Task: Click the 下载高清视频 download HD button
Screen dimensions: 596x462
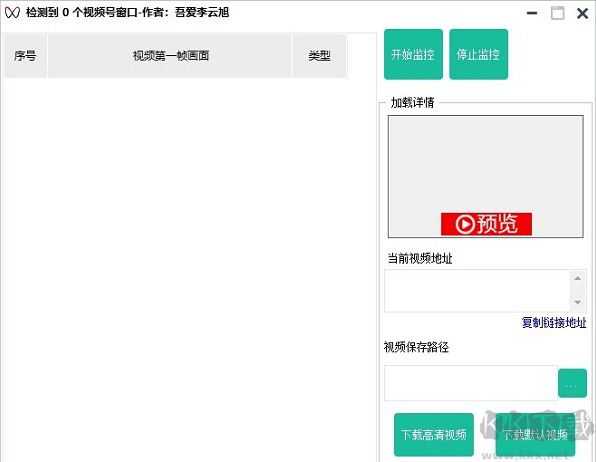Action: pos(434,435)
